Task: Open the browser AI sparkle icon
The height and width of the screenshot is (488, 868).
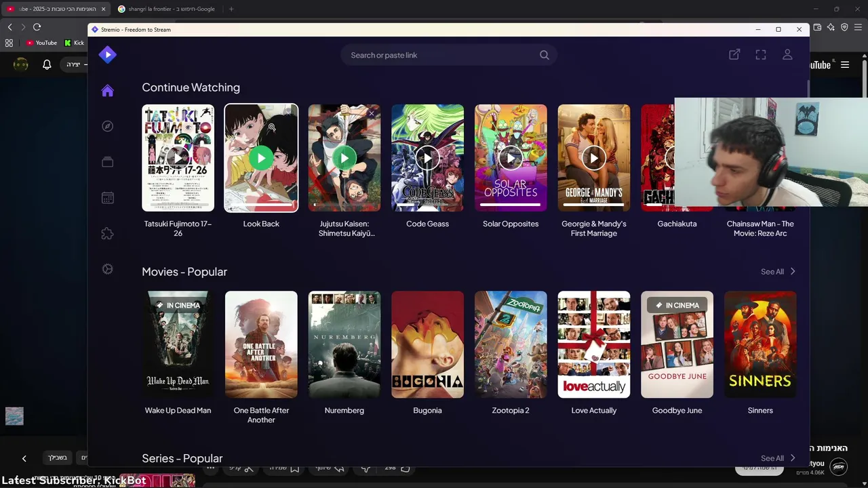Action: [x=831, y=27]
